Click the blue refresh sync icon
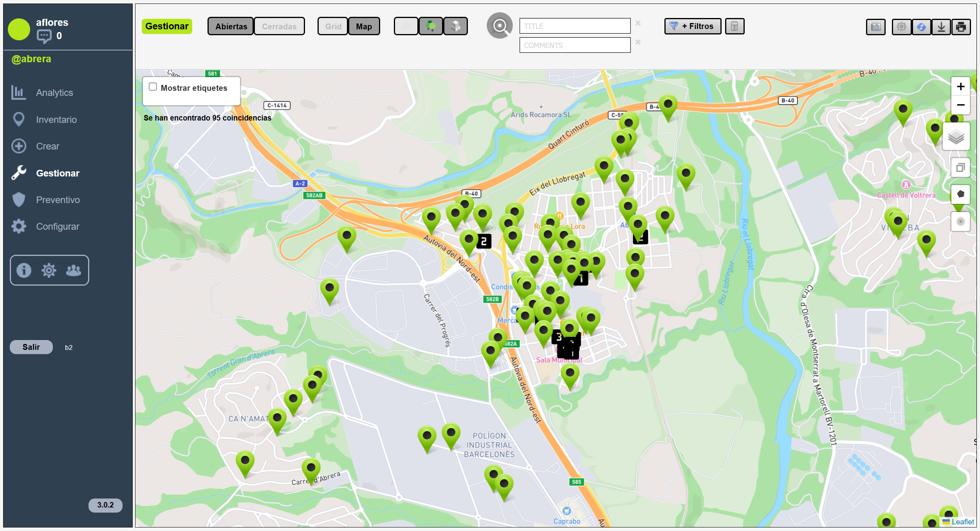The image size is (980, 531). tap(921, 27)
